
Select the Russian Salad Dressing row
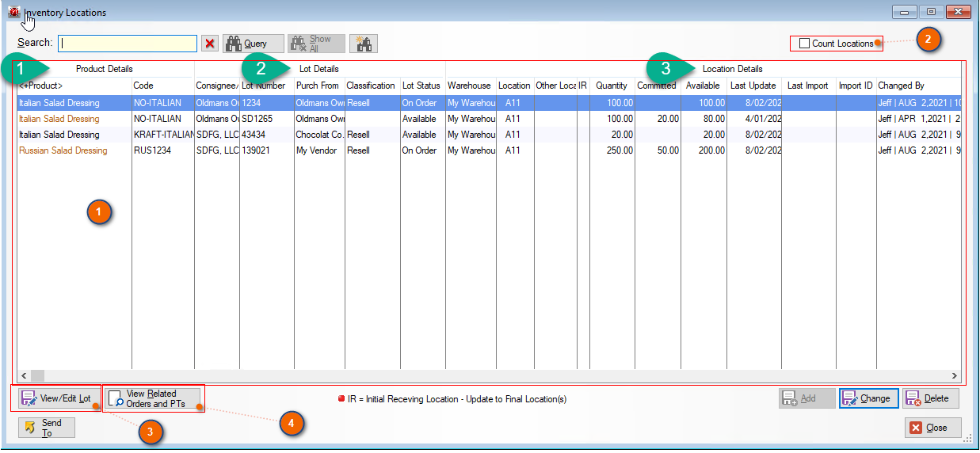click(489, 150)
